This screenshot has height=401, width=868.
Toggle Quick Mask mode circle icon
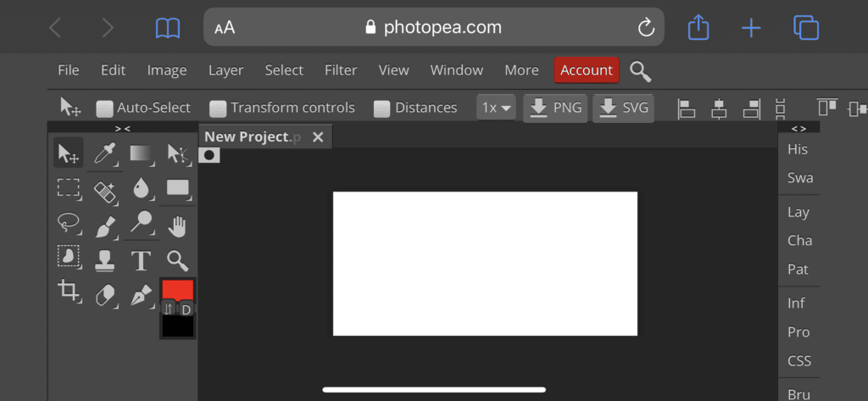[x=209, y=156]
